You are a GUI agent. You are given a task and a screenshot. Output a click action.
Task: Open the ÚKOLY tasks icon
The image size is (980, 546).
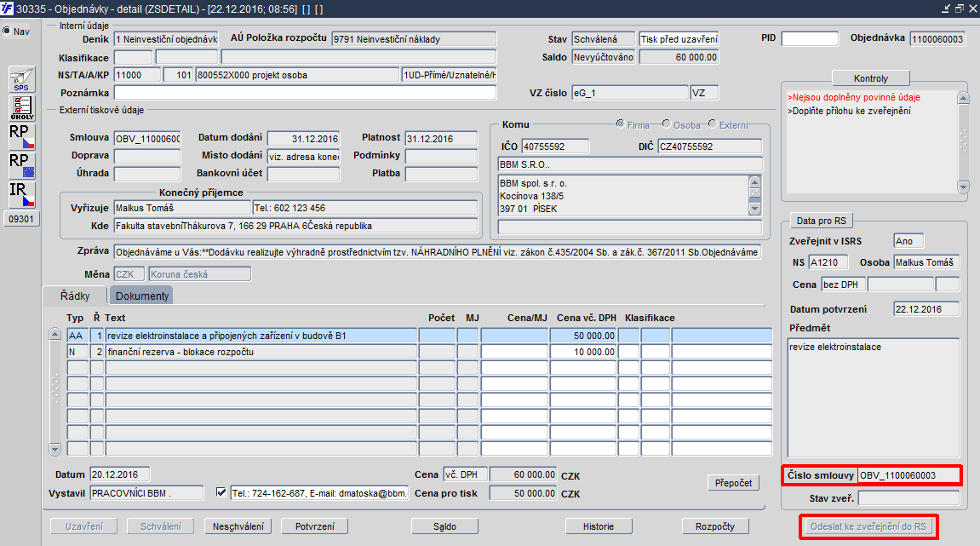point(22,107)
